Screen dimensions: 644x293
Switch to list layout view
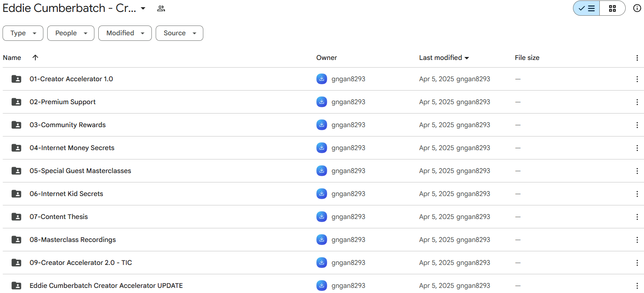[587, 9]
